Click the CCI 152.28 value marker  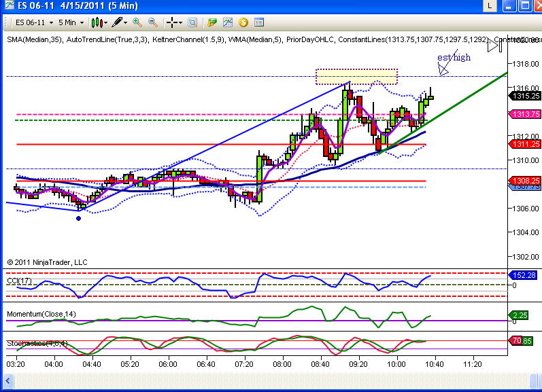(x=523, y=275)
